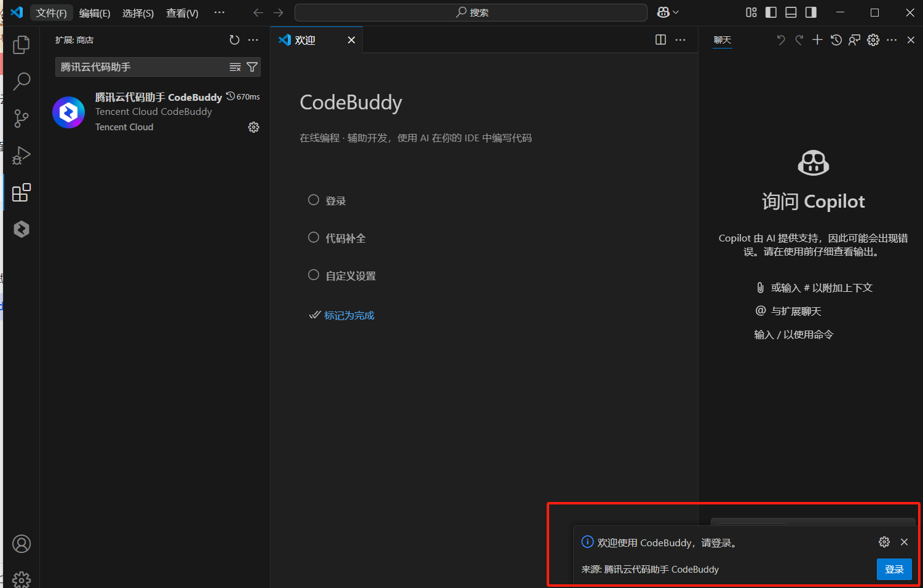The image size is (923, 588).
Task: Go forward using the title bar arrow
Action: pos(279,13)
